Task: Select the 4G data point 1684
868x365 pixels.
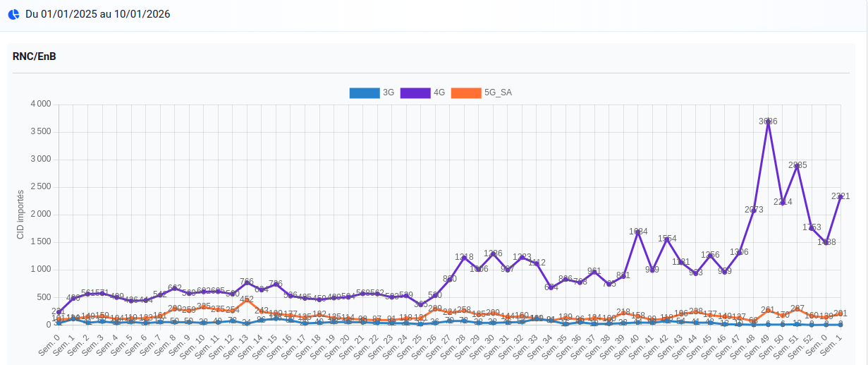Action: click(x=638, y=232)
